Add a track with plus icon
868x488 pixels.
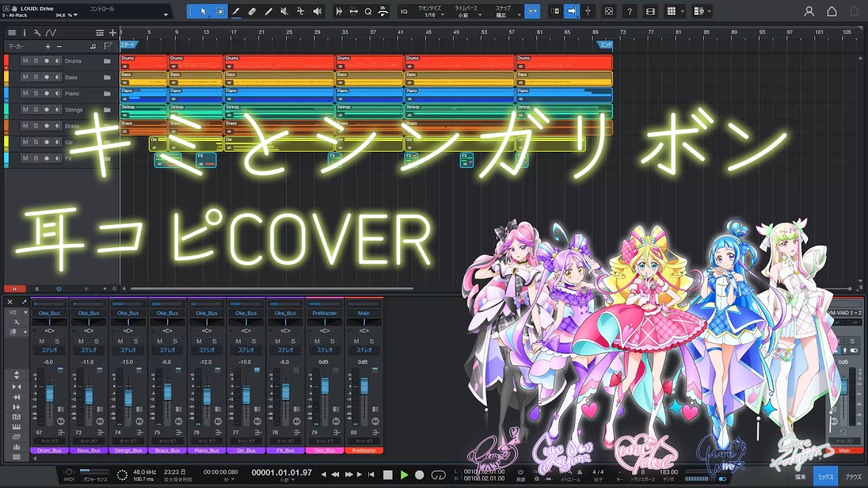click(x=111, y=33)
